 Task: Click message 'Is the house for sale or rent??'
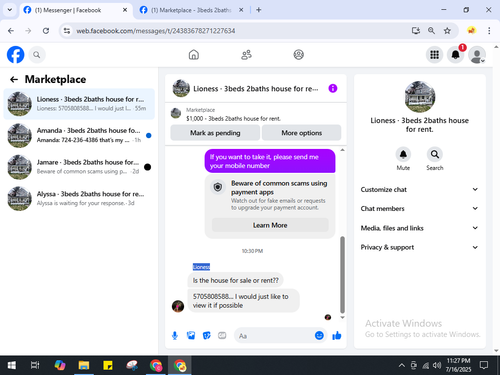coord(235,280)
